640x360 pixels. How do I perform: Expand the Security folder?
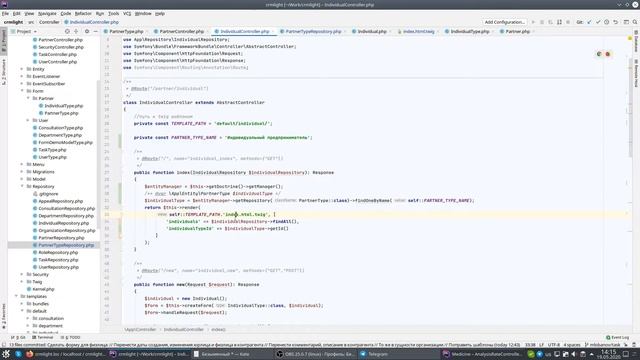pyautogui.click(x=22, y=275)
